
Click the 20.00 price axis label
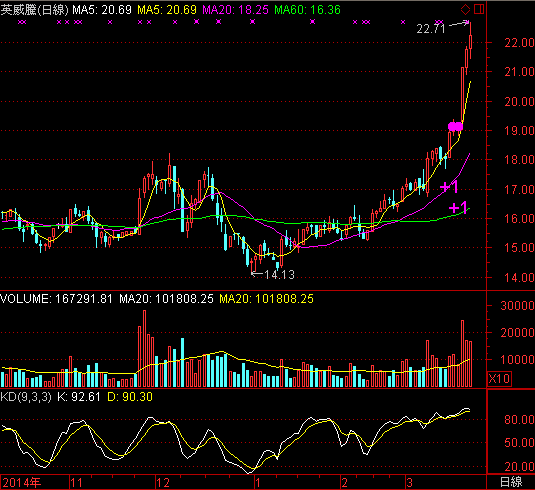click(519, 102)
